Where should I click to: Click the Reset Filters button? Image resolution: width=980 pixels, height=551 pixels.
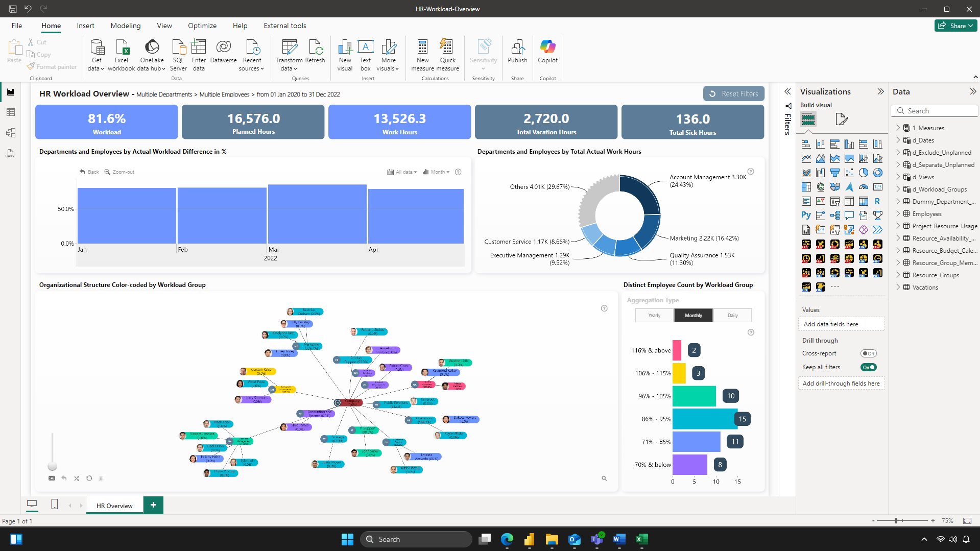coord(733,93)
